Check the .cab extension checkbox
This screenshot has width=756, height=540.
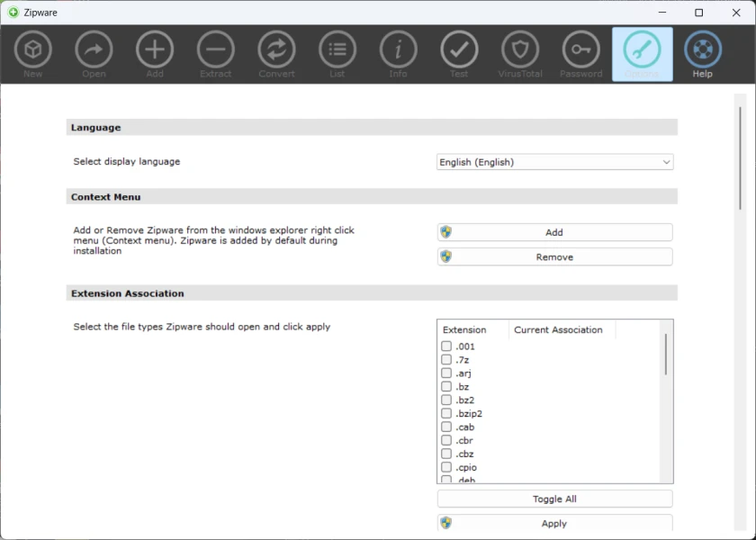click(446, 427)
